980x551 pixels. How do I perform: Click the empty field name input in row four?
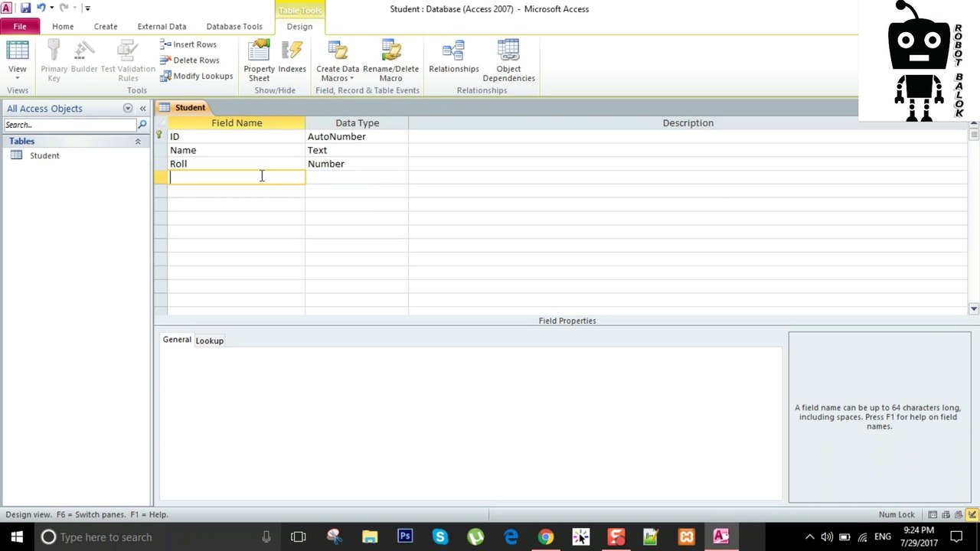(x=237, y=177)
